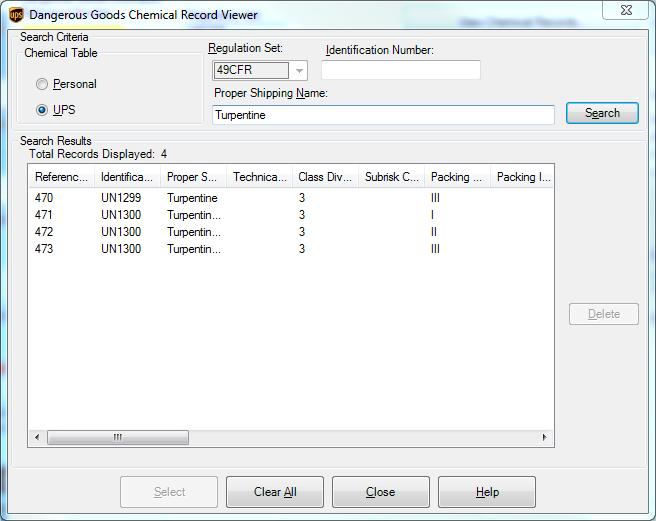656x521 pixels.
Task: Sort by the Reference column header
Action: (62, 177)
